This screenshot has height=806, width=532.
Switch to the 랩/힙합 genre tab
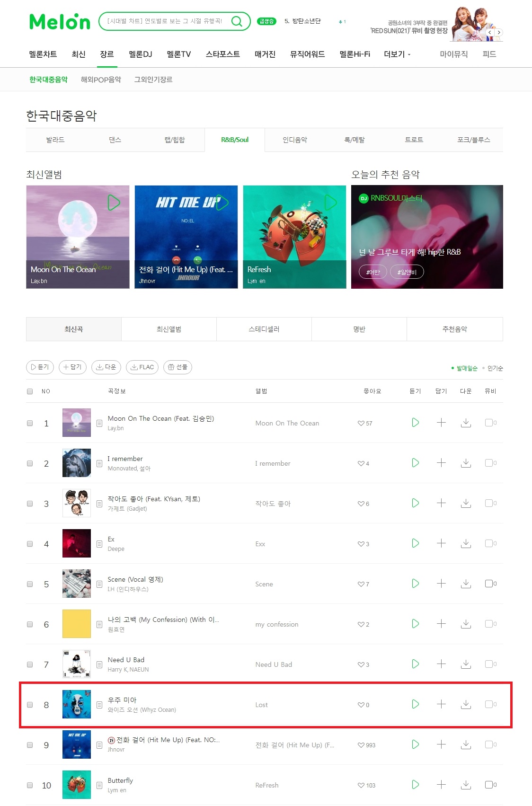175,140
